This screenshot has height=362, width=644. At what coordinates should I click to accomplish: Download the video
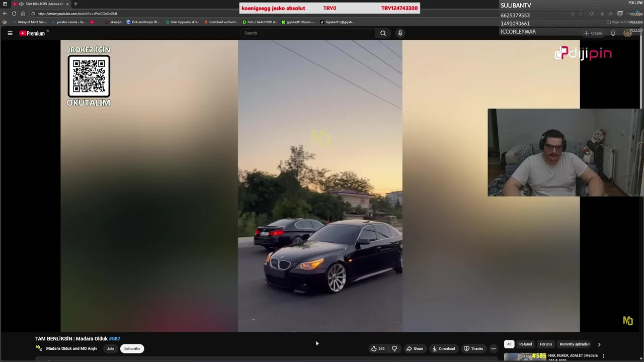click(444, 348)
